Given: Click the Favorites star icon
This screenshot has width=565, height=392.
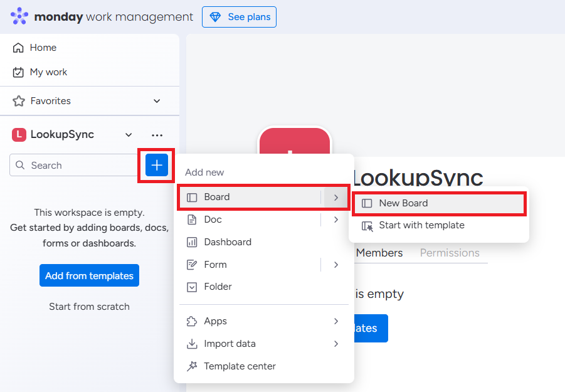Looking at the screenshot, I should point(18,101).
